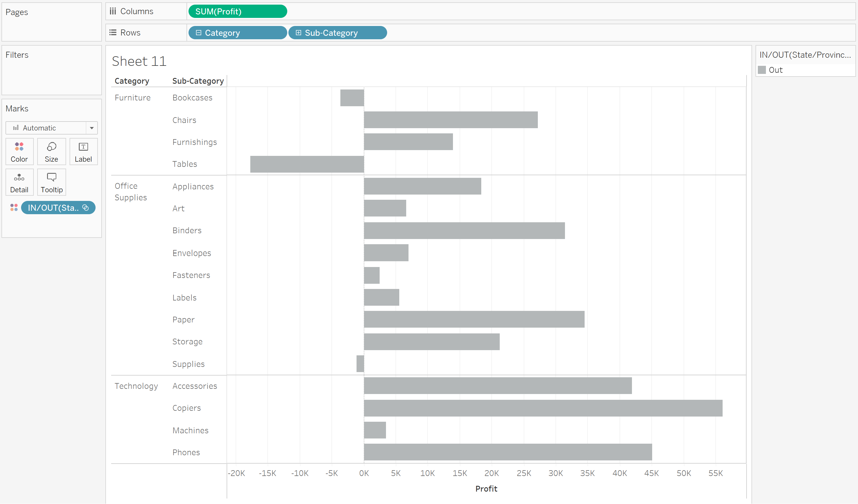Click the set icon on IN/OUT(Sta.. pill
This screenshot has height=504, width=858.
point(86,208)
